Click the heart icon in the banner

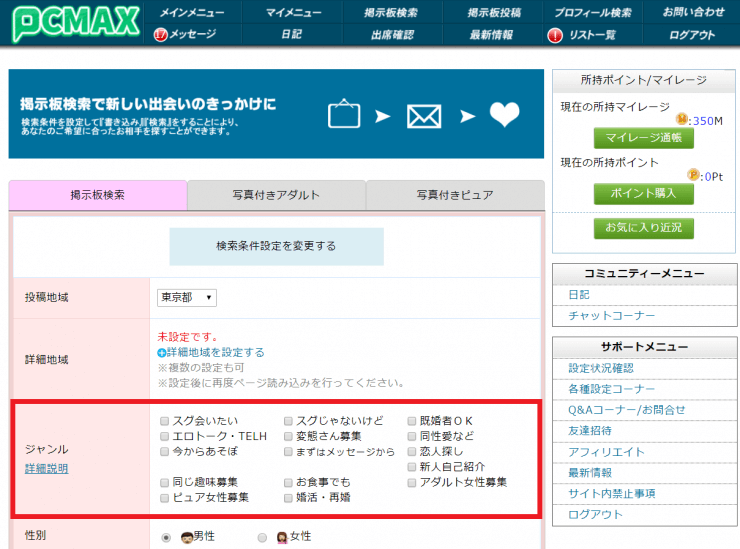click(x=505, y=116)
